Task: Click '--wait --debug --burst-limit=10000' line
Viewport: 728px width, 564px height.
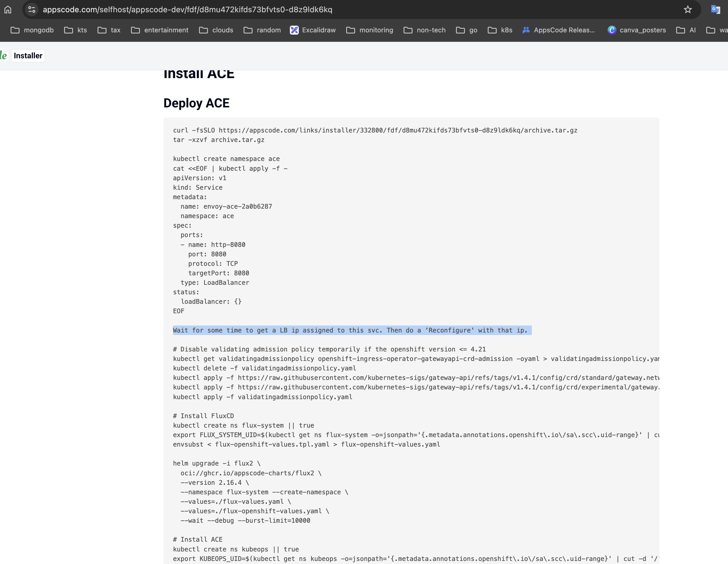Action: point(245,520)
